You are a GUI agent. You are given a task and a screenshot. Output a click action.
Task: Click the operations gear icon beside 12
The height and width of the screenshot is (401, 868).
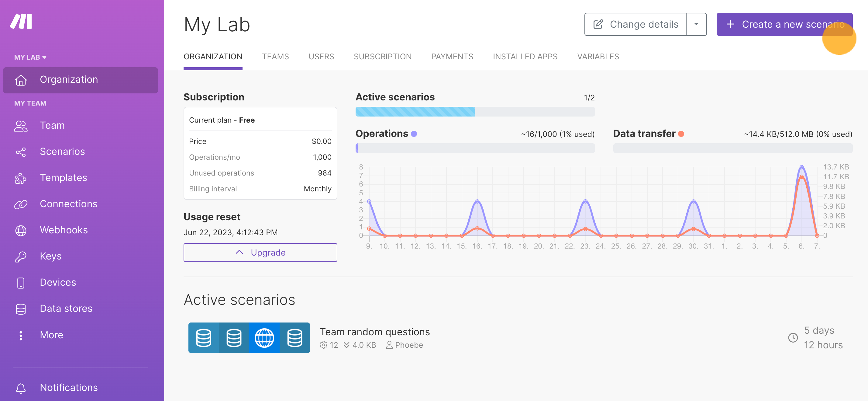(323, 345)
